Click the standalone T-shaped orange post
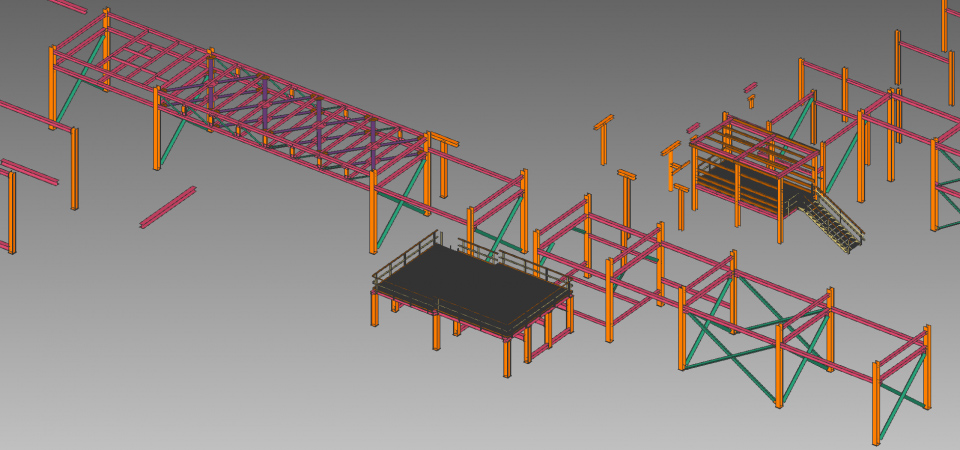The width and height of the screenshot is (960, 450). click(x=603, y=138)
